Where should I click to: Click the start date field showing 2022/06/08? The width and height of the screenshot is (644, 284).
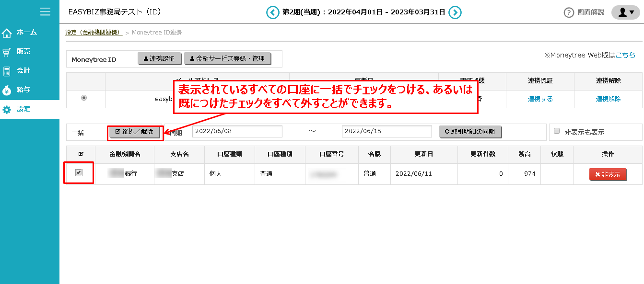[x=237, y=131]
